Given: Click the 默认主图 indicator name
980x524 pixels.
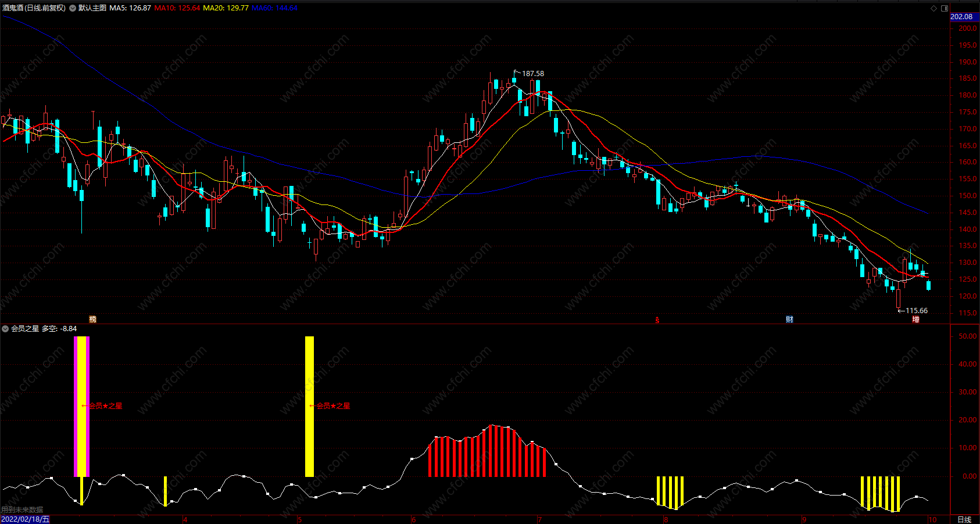Looking at the screenshot, I should [x=92, y=8].
